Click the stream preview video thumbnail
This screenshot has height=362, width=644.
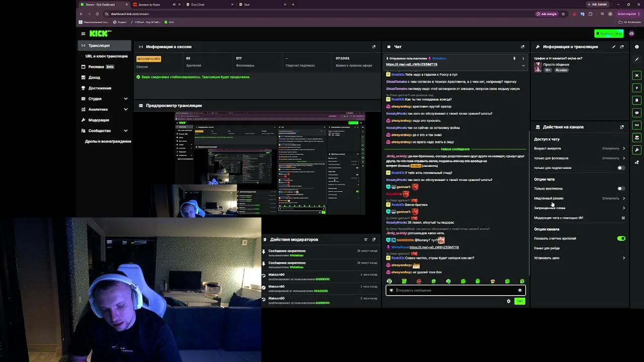point(270,164)
